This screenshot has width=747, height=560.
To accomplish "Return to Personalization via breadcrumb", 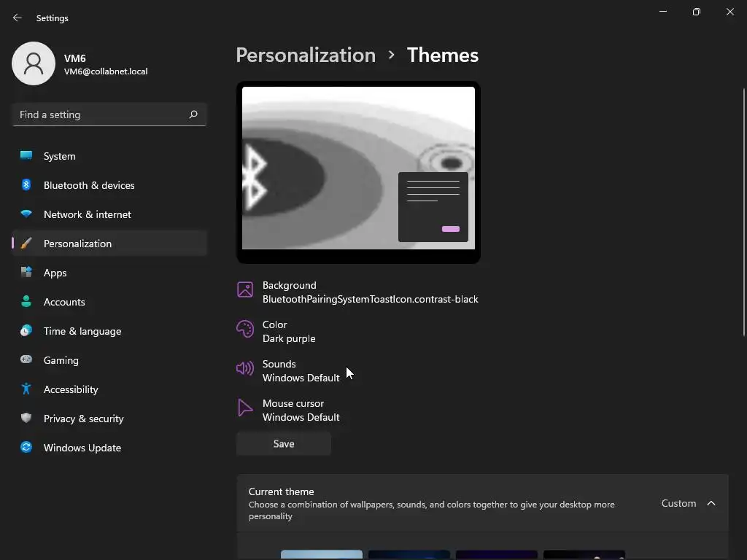I will (306, 55).
